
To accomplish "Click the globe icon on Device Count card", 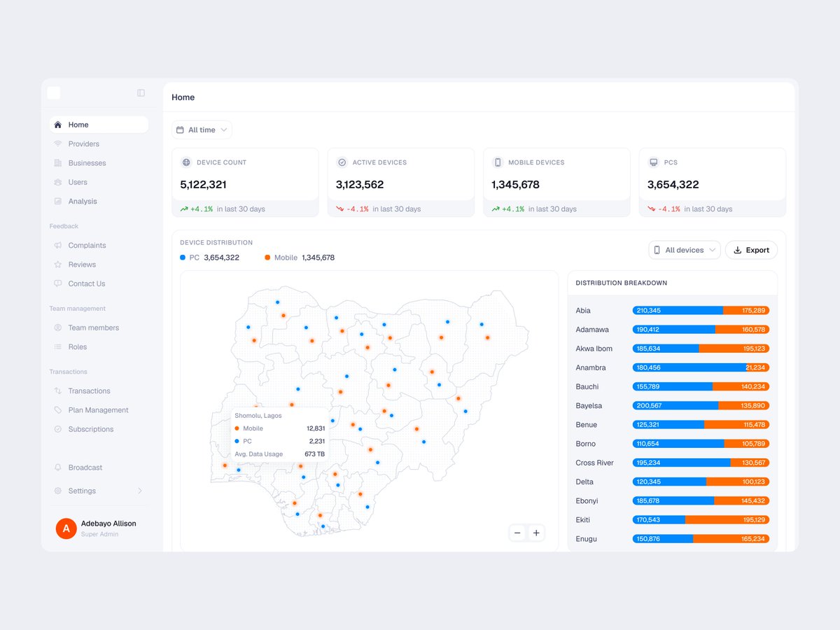I will tap(186, 162).
